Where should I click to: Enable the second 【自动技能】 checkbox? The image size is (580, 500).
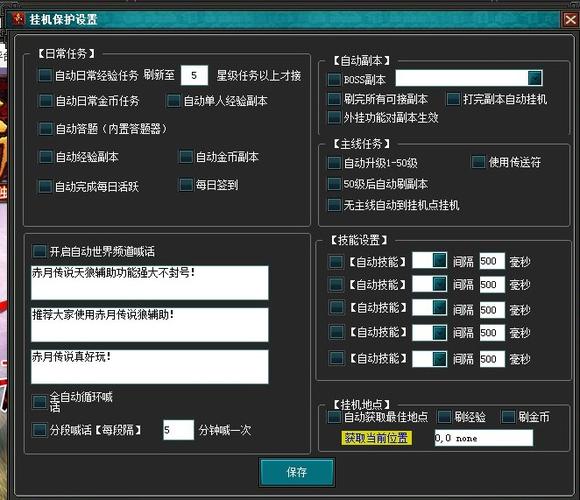[336, 285]
